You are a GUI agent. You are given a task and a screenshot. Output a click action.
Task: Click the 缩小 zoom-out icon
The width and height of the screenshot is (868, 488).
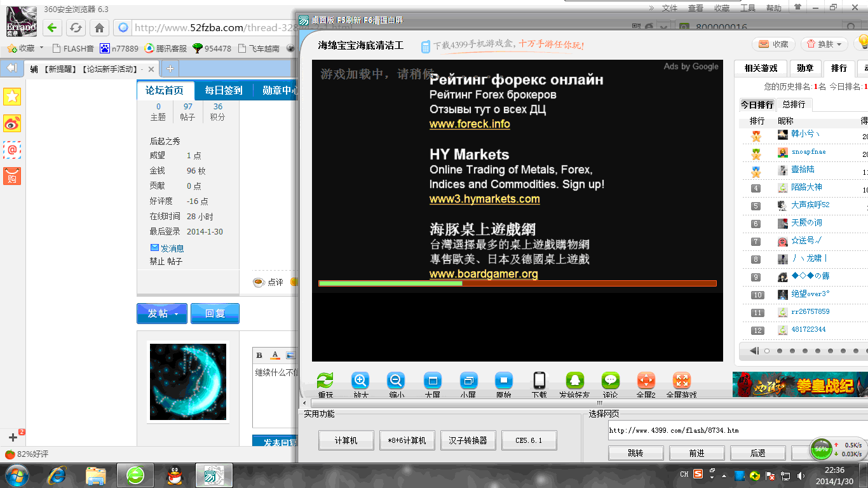[x=396, y=381]
